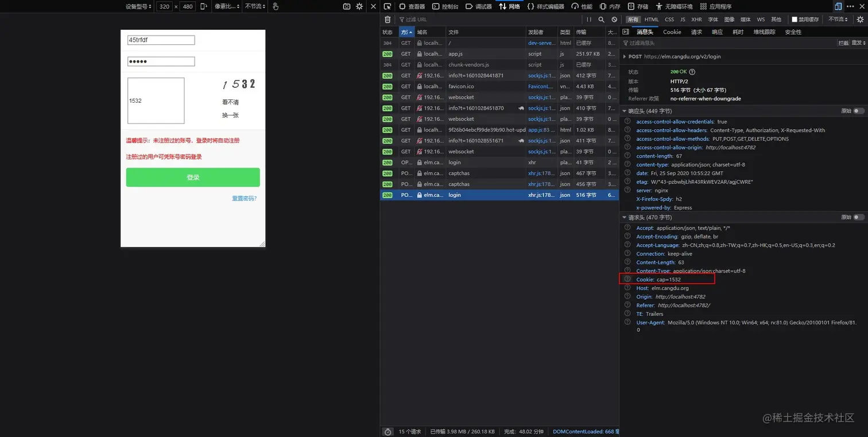Clear network log with trash icon
Viewport: 868px width, 437px height.
click(387, 20)
